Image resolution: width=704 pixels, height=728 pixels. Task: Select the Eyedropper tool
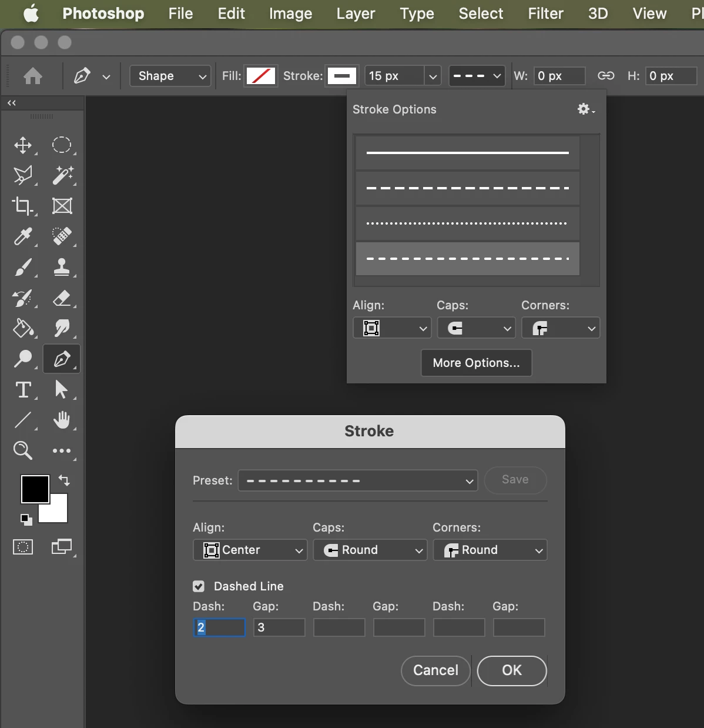23,236
